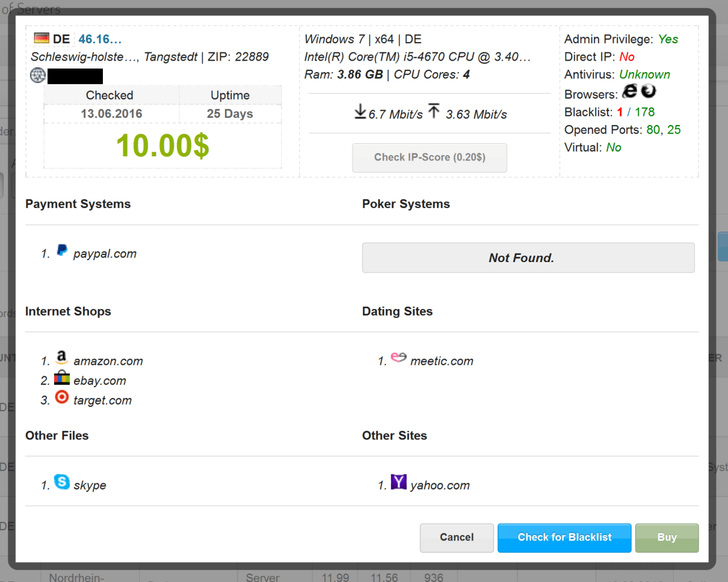Viewport: 728px width, 582px height.
Task: Click the amazon.com entry
Action: coord(108,361)
